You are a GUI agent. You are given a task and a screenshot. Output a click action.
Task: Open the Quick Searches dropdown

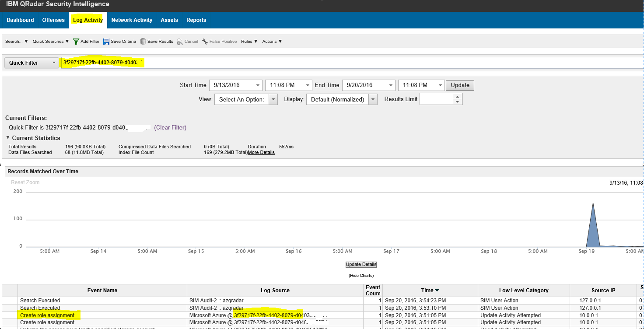pos(51,42)
